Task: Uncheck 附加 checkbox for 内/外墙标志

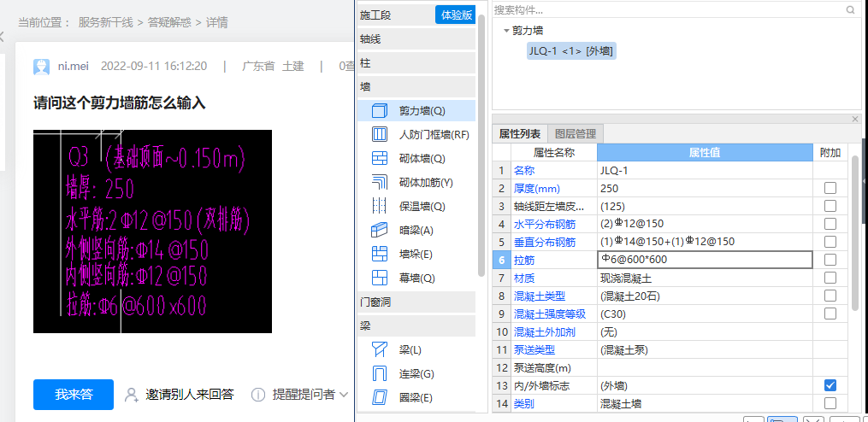Action: click(830, 385)
